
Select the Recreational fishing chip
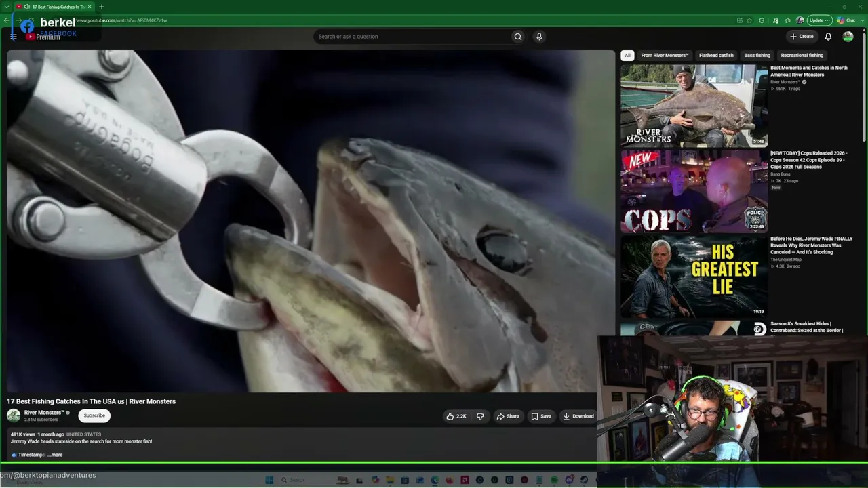[802, 56]
